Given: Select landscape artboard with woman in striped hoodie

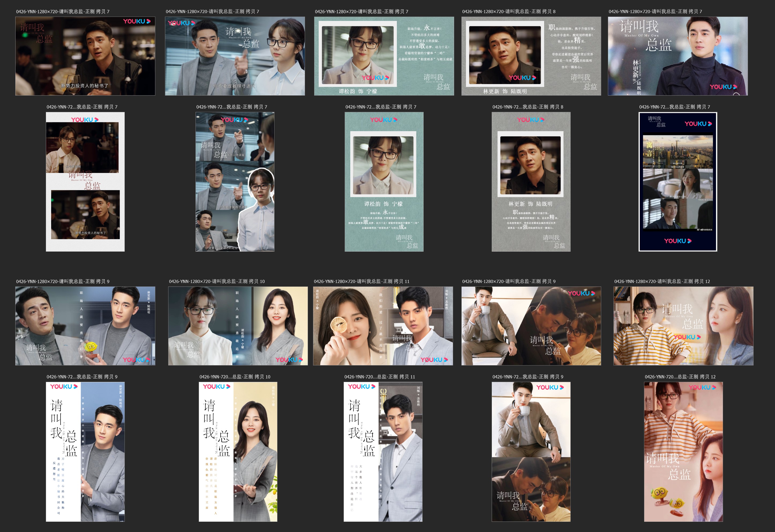Looking at the screenshot, I should pos(683,326).
